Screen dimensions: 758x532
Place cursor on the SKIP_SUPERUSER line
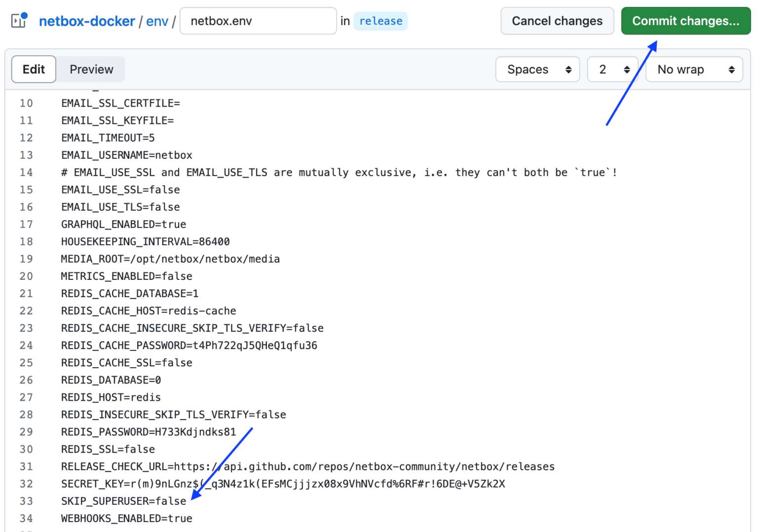tap(123, 501)
